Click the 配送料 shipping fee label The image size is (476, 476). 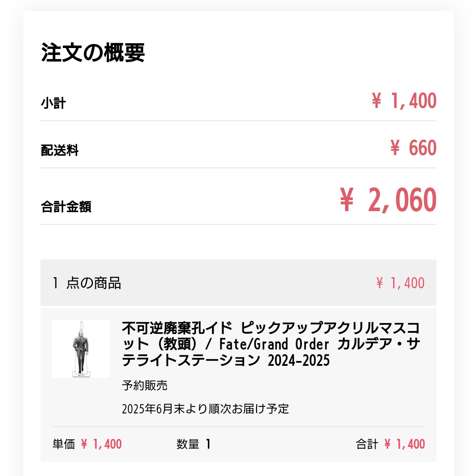[x=59, y=151]
